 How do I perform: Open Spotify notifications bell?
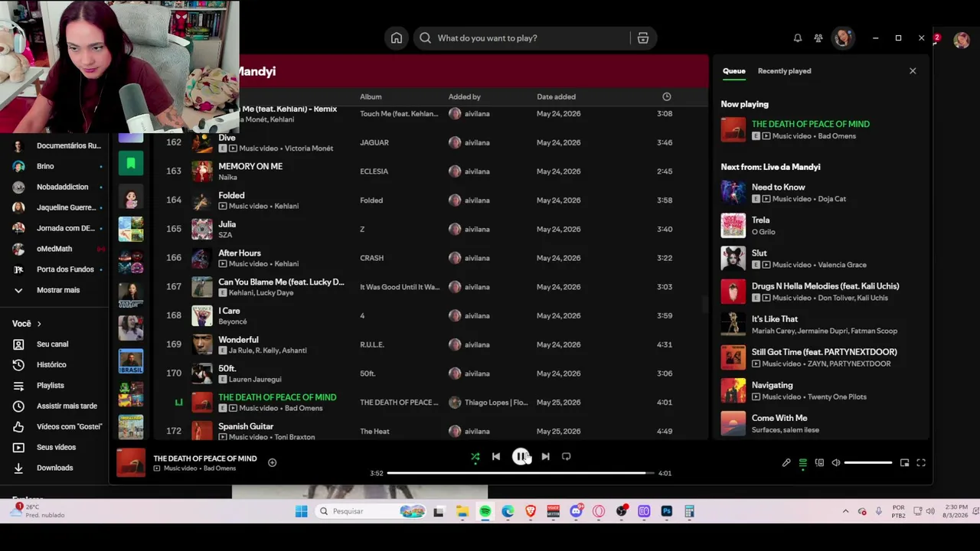(x=798, y=38)
